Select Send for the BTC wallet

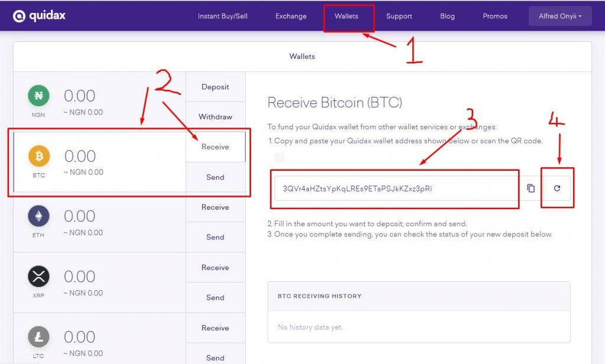[x=215, y=177]
